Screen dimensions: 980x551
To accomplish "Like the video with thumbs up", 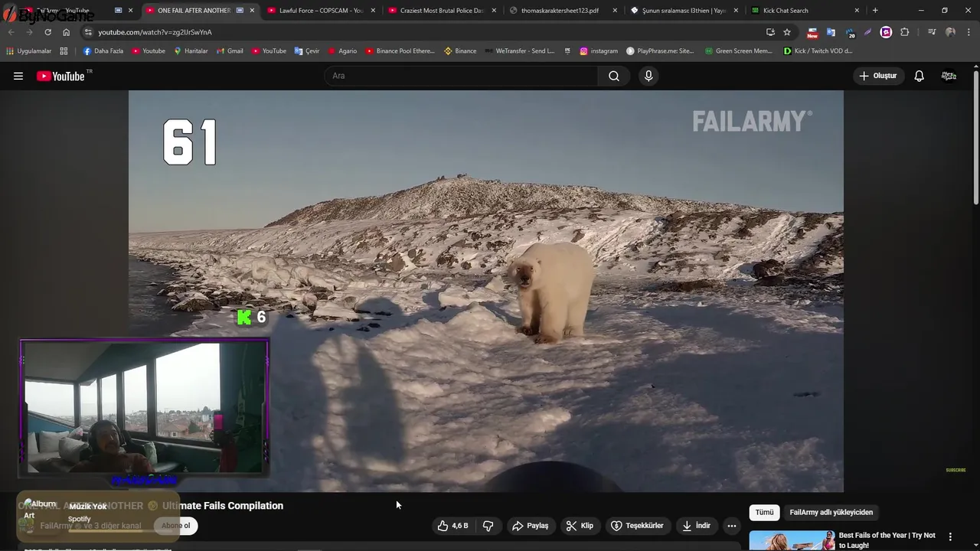I will coord(452,526).
